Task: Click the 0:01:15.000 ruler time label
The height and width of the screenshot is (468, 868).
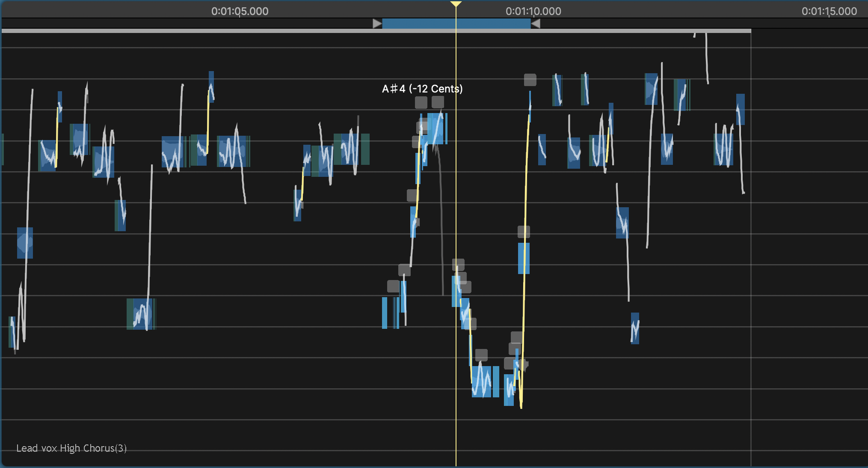Action: point(829,11)
